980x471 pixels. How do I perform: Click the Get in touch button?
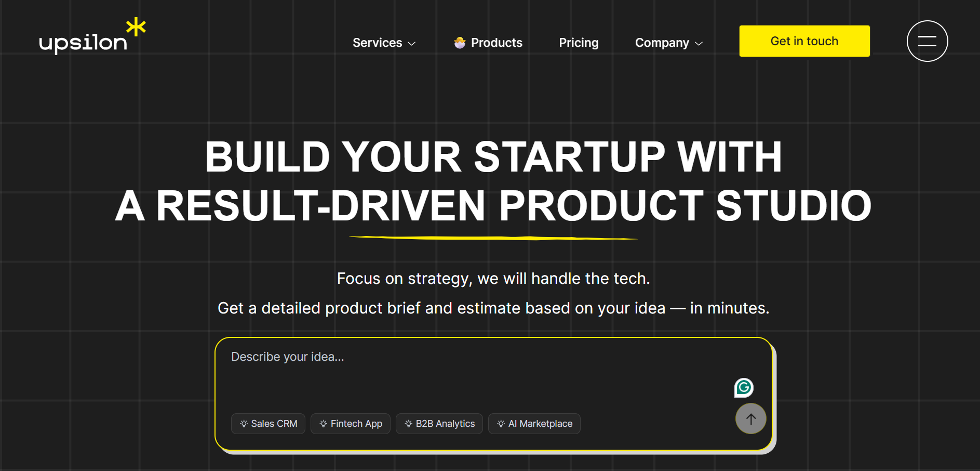pyautogui.click(x=804, y=41)
